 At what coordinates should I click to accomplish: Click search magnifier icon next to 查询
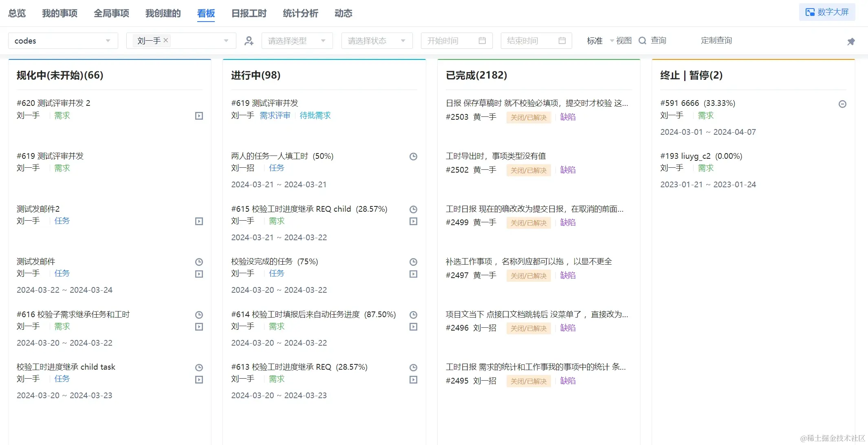[643, 41]
